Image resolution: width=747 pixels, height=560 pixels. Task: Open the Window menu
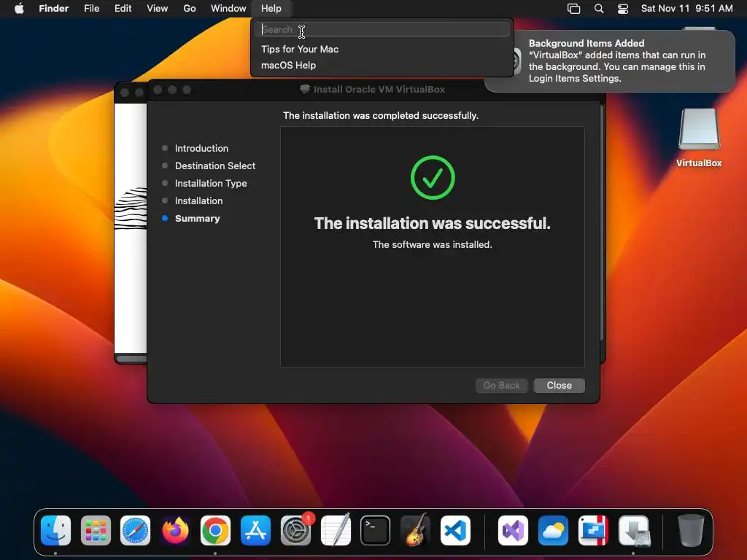228,9
